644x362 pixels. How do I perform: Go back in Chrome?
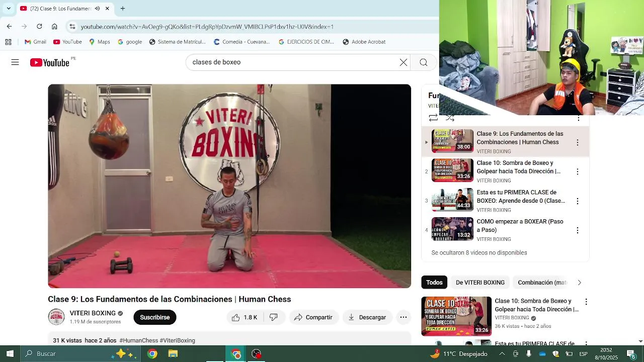click(9, 26)
